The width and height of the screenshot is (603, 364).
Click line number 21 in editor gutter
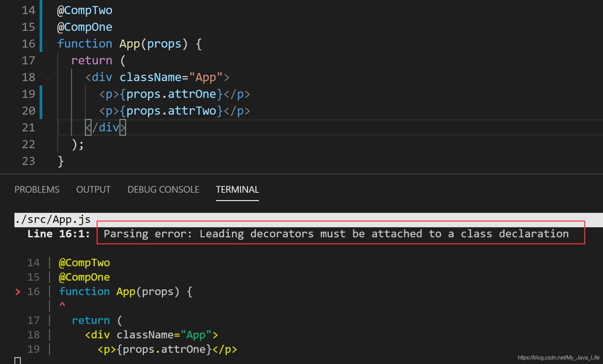tap(29, 128)
